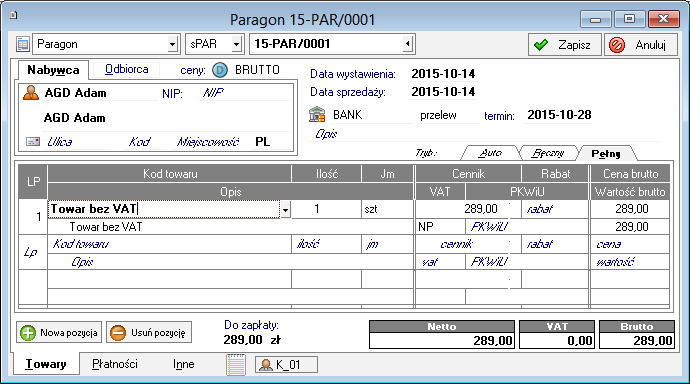This screenshot has height=384, width=690.
Task: Click the Data wystawienia date 2015-10-14
Action: tap(443, 74)
